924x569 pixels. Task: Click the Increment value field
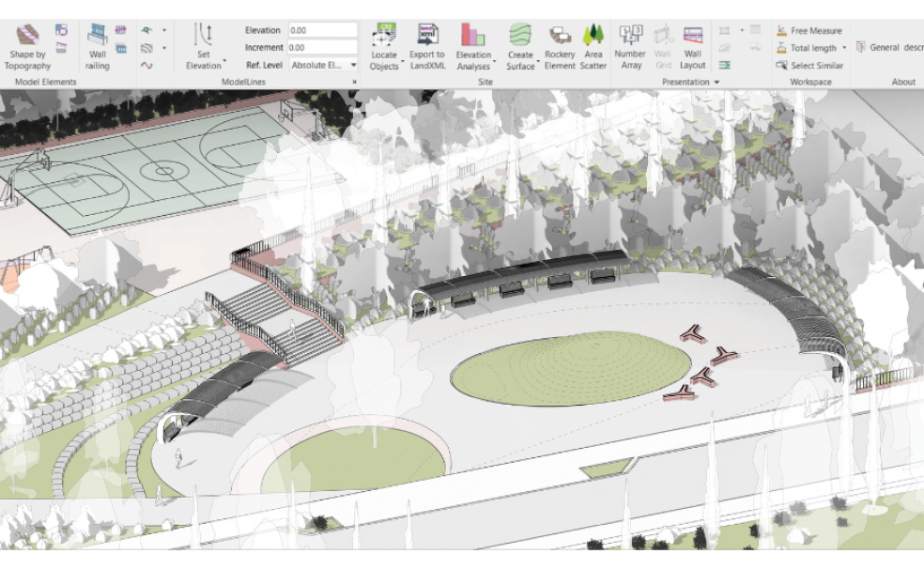point(322,47)
